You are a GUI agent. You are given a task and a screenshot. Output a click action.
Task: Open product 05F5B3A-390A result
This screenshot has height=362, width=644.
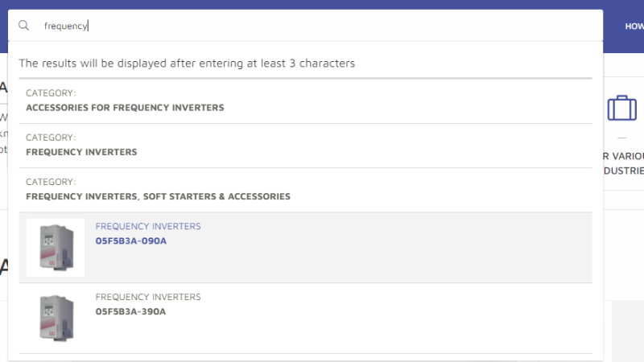(130, 311)
